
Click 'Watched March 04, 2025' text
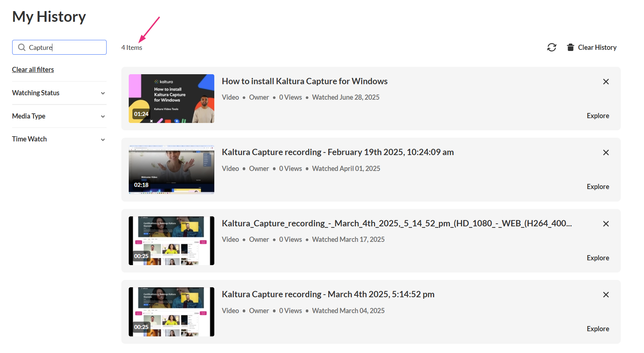348,311
